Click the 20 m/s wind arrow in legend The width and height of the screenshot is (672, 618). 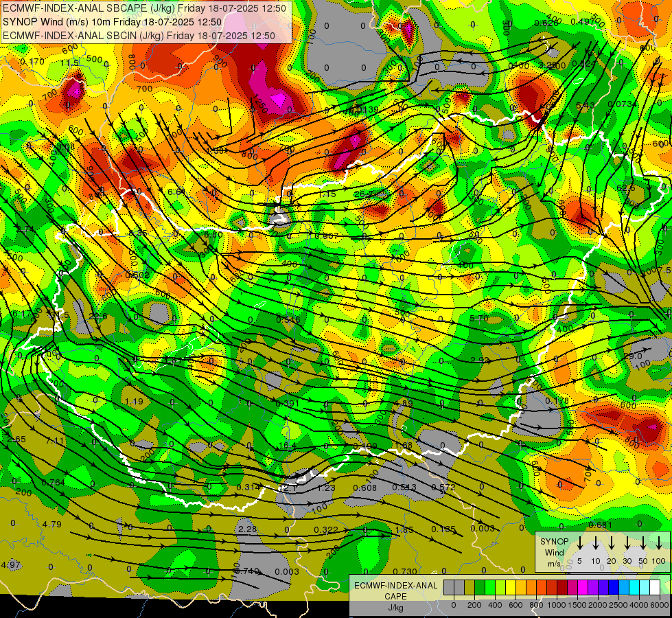(611, 544)
